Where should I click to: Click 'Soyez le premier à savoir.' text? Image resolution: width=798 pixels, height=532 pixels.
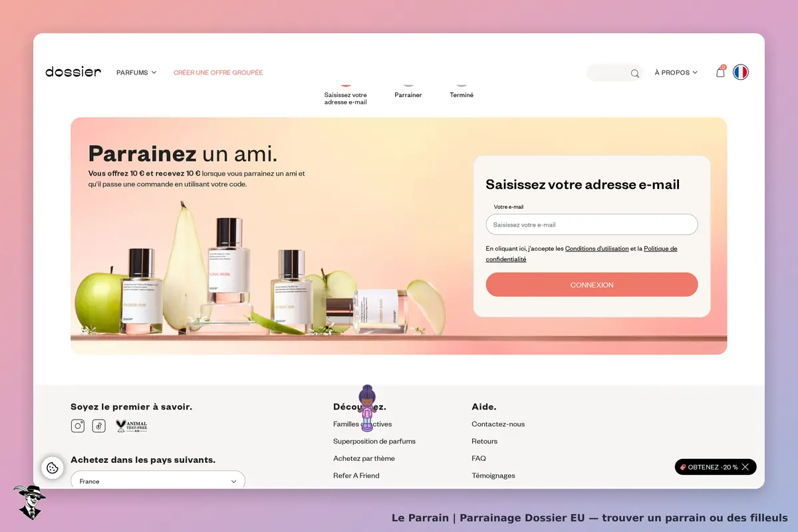(132, 407)
